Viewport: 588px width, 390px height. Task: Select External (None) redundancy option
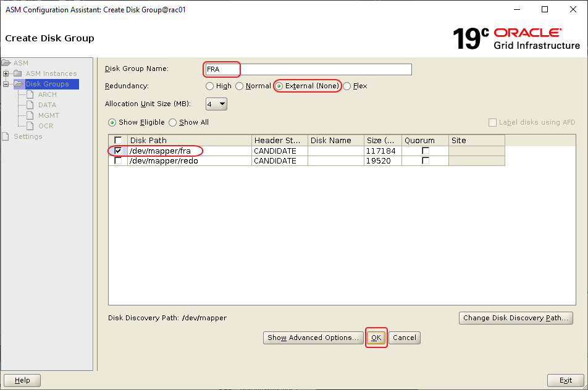pyautogui.click(x=279, y=86)
